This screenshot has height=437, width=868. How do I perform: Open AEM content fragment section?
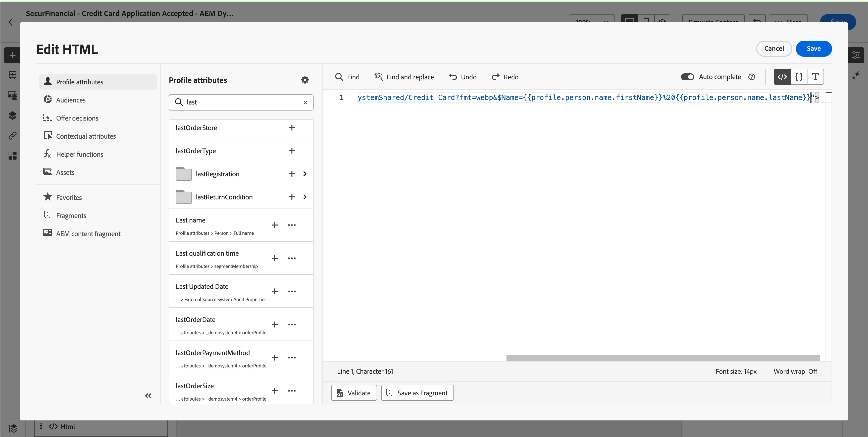click(x=98, y=234)
